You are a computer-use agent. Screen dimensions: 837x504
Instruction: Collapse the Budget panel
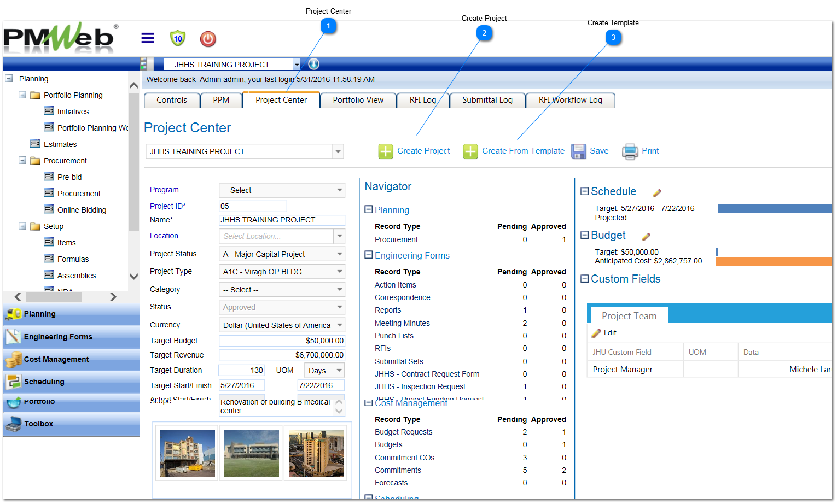point(584,235)
